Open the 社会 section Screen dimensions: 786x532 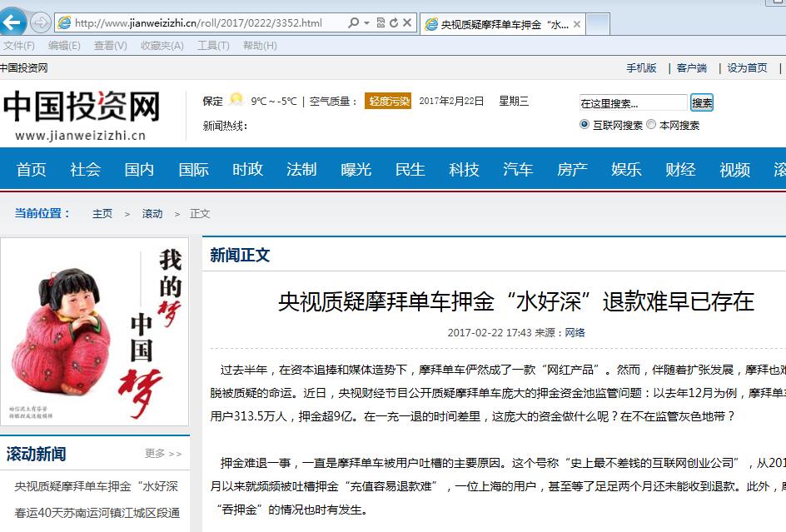coord(85,170)
